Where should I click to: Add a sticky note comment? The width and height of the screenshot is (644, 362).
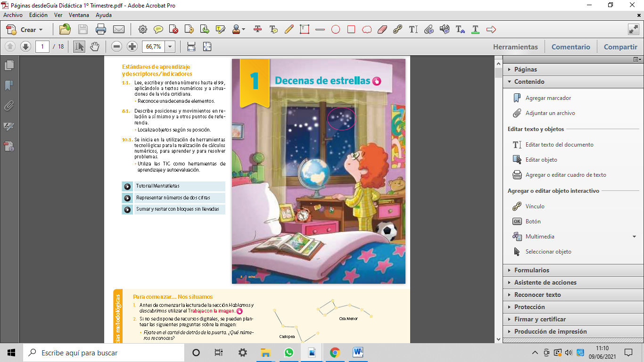pos(157,29)
